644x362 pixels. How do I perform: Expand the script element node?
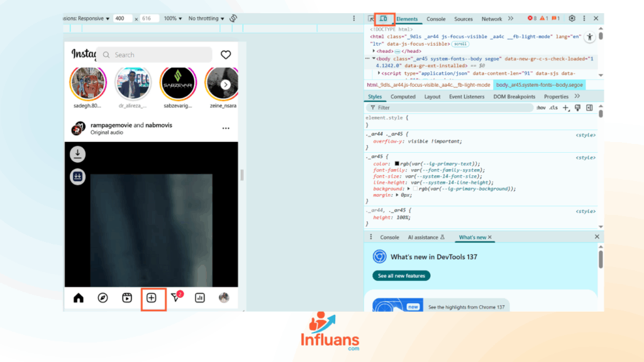[379, 73]
